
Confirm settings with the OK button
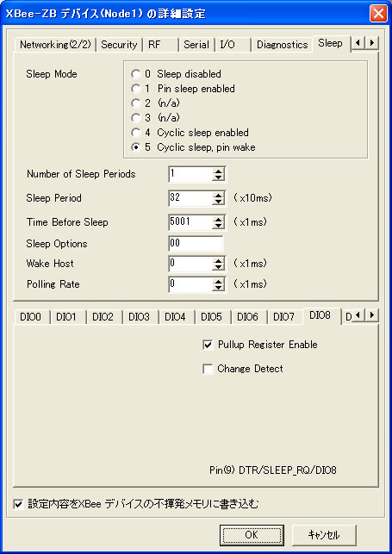pos(252,535)
